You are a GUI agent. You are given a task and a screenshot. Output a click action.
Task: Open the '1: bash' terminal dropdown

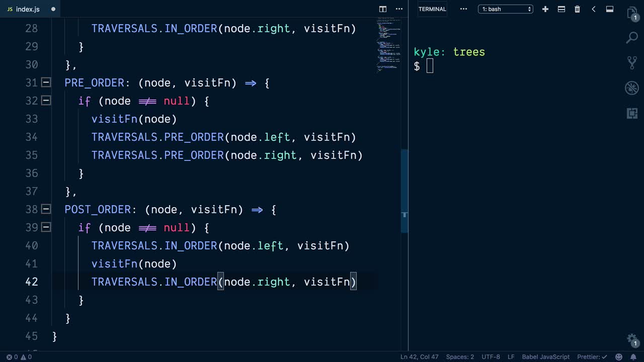pyautogui.click(x=505, y=9)
